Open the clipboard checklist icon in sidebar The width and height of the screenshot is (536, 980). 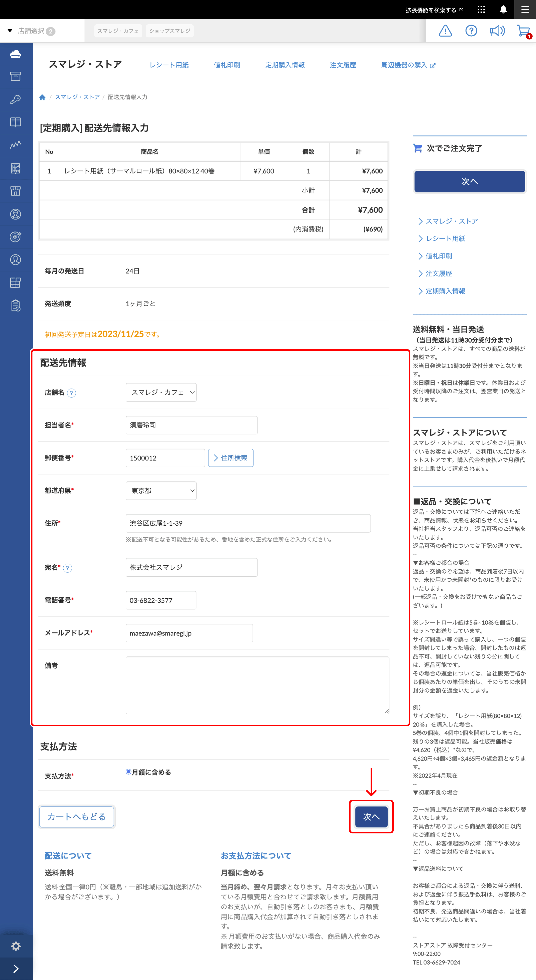[16, 305]
